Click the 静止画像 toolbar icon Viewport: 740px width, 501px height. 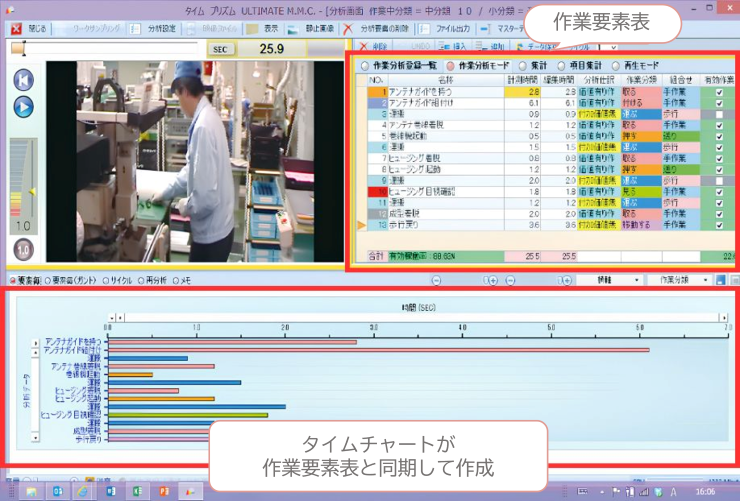click(293, 29)
